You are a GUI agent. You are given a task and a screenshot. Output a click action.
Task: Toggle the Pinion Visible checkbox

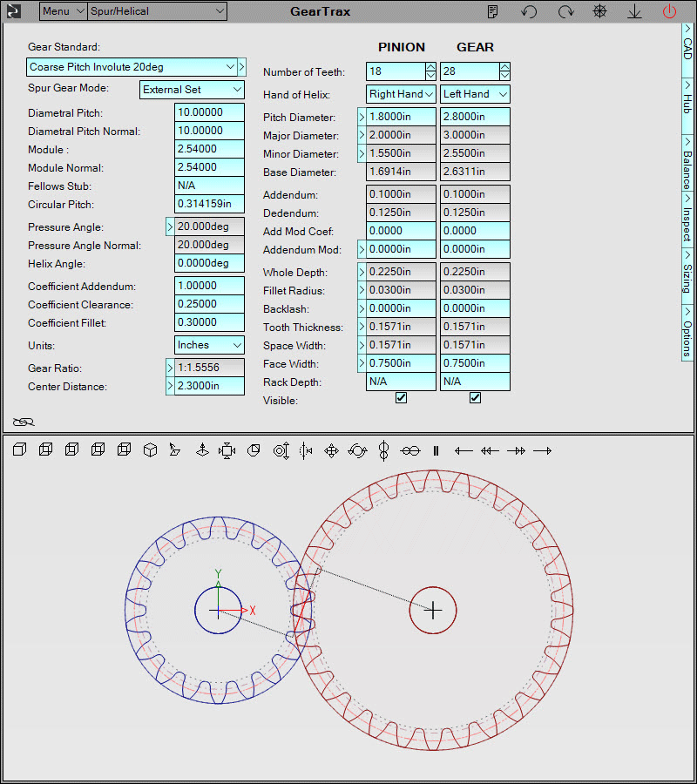(401, 398)
